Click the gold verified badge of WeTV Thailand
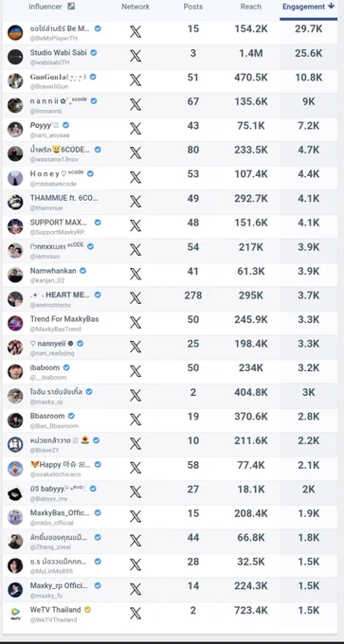Screen dimensions: 344x644 87,610
